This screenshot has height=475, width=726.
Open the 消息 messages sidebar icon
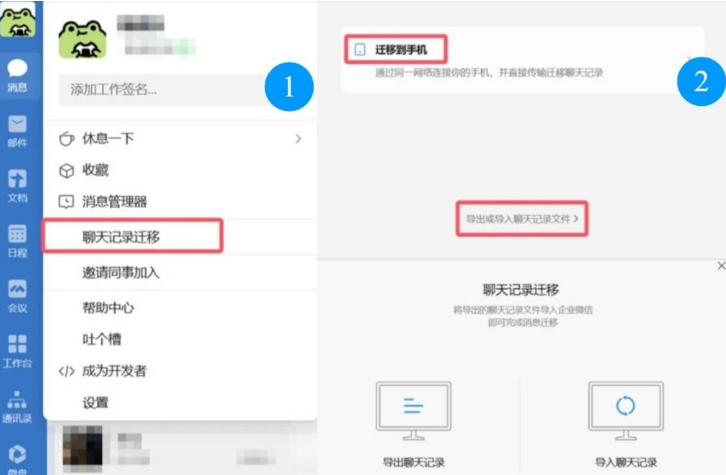(17, 75)
